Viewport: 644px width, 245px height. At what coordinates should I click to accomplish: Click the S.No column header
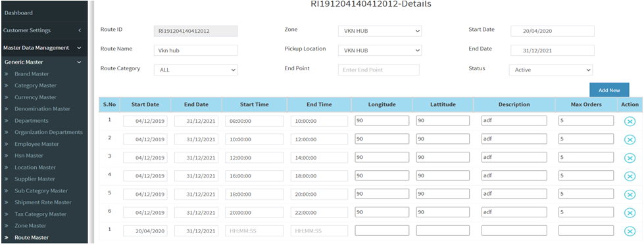(109, 104)
